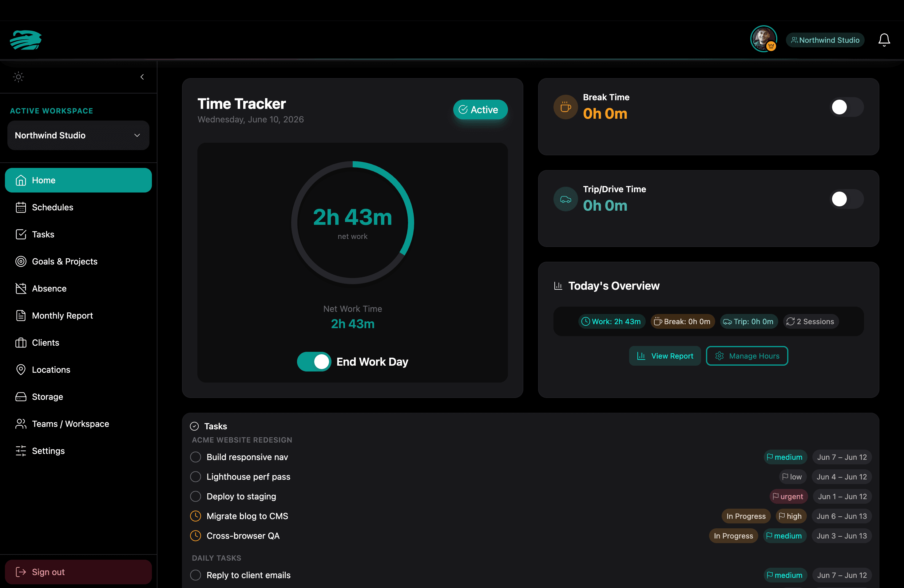Screen dimensions: 904x588
Task: Open Manage Hours
Action: tap(747, 356)
